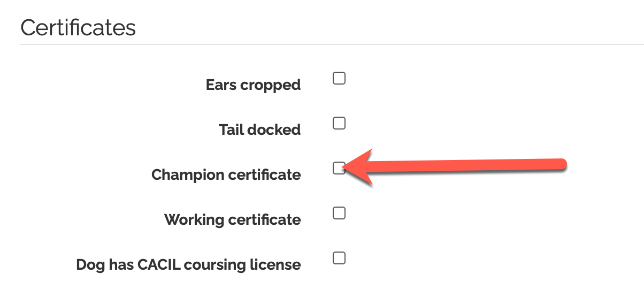Click the Ears cropped label
Screen dimensions: 644x289
(x=253, y=85)
